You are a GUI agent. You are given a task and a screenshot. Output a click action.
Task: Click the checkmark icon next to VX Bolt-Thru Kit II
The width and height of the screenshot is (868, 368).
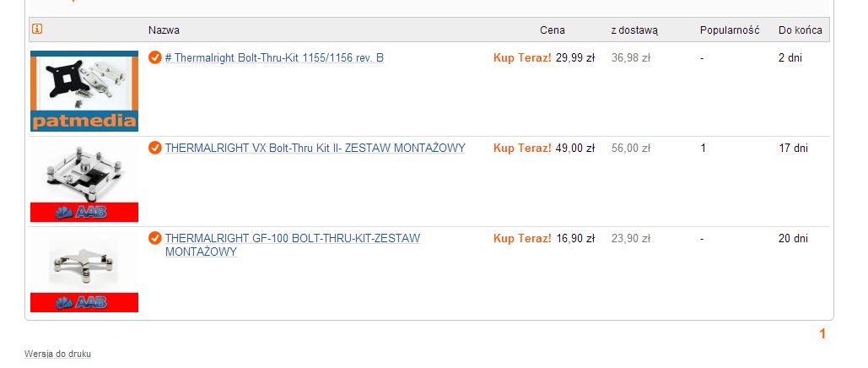coord(155,148)
